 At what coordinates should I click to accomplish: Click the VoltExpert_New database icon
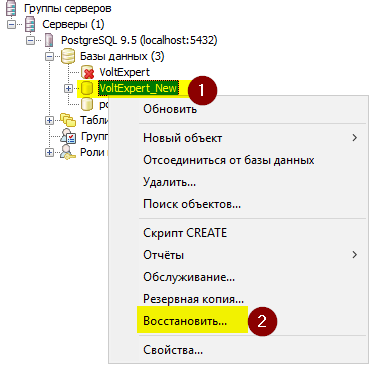point(87,88)
